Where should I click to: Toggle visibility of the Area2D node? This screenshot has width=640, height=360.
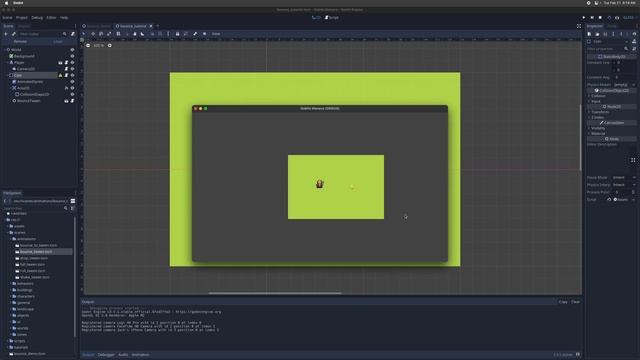(72, 88)
